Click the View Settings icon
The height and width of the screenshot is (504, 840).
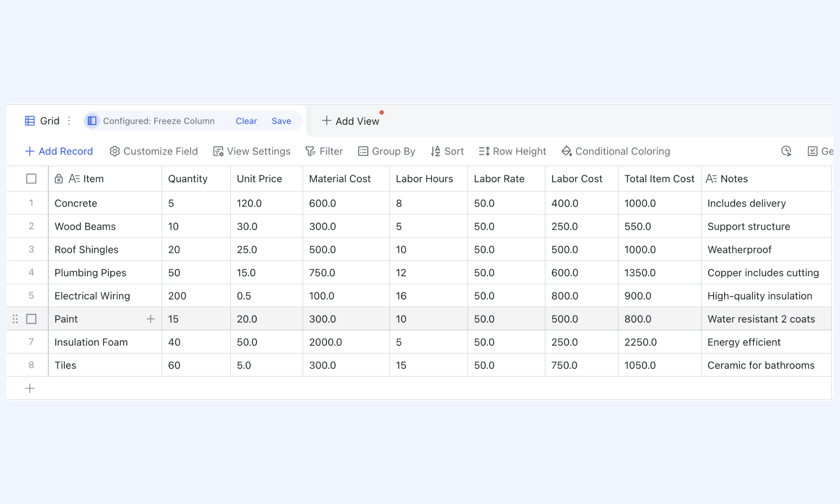218,151
